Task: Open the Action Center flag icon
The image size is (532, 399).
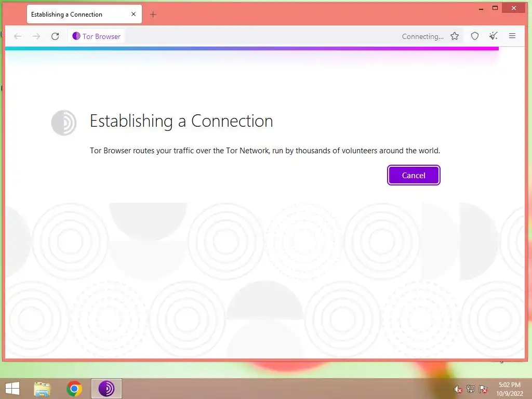Action: tap(483, 389)
